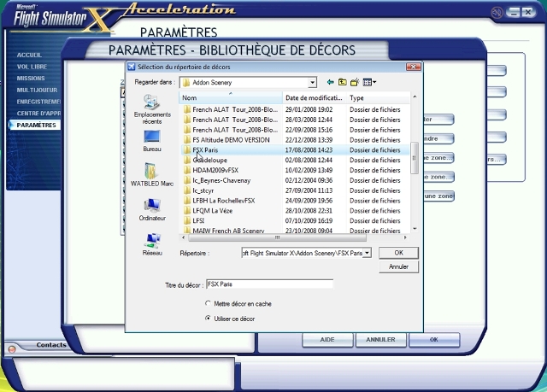Image resolution: width=547 pixels, height=392 pixels.
Task: Click the scroll down arrow of file list
Action: click(x=415, y=229)
